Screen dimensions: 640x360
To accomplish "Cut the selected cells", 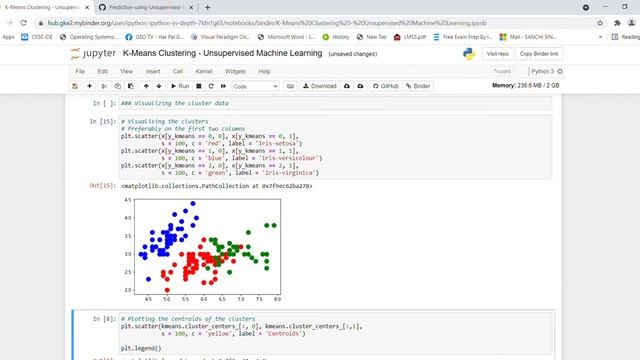I will click(x=104, y=86).
